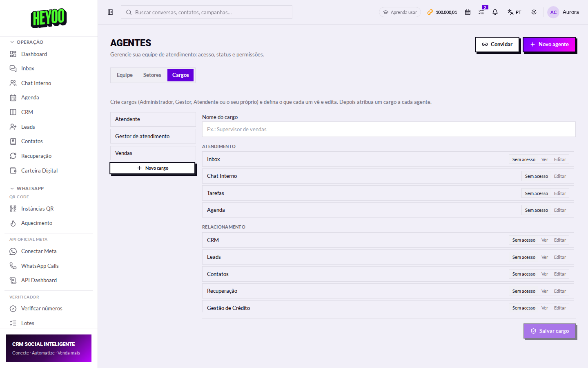
Task: Select the Gestor de atendimento role
Action: pos(153,136)
